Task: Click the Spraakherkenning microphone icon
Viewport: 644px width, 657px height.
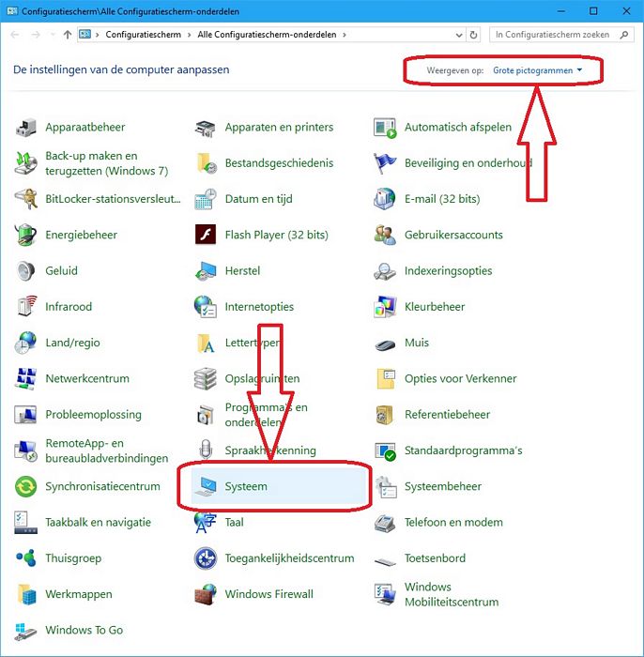Action: (206, 450)
